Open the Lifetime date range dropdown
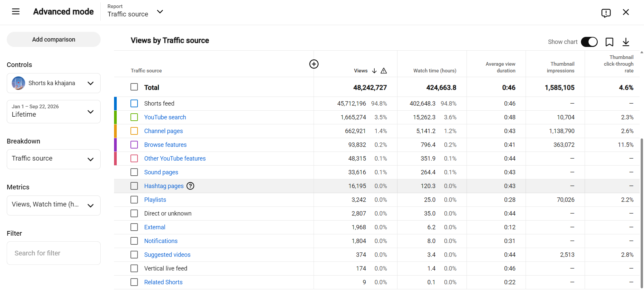The width and height of the screenshot is (644, 295). pos(54,112)
